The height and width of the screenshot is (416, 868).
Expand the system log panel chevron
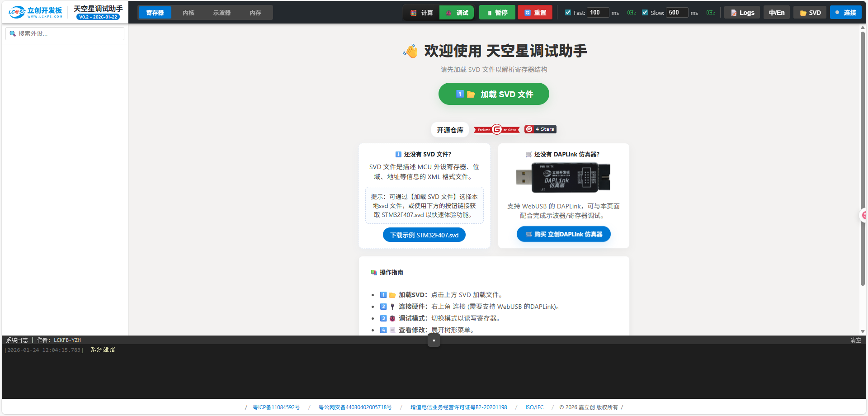pyautogui.click(x=434, y=340)
